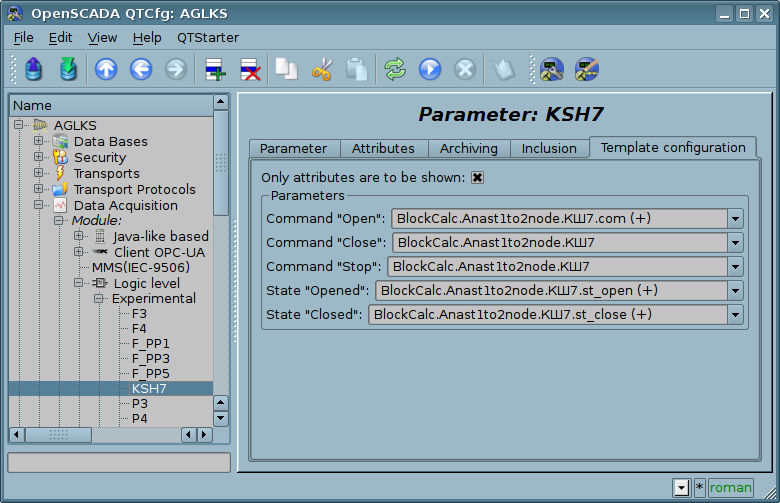Click the tree's horizontal scrollbar handle
Image resolution: width=780 pixels, height=503 pixels.
58,435
